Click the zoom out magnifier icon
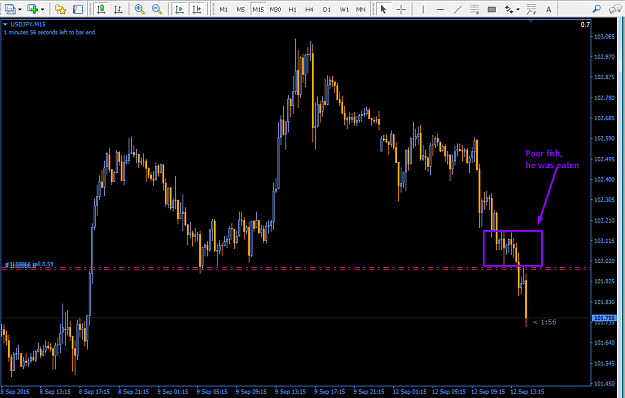The image size is (625, 398). [x=157, y=9]
